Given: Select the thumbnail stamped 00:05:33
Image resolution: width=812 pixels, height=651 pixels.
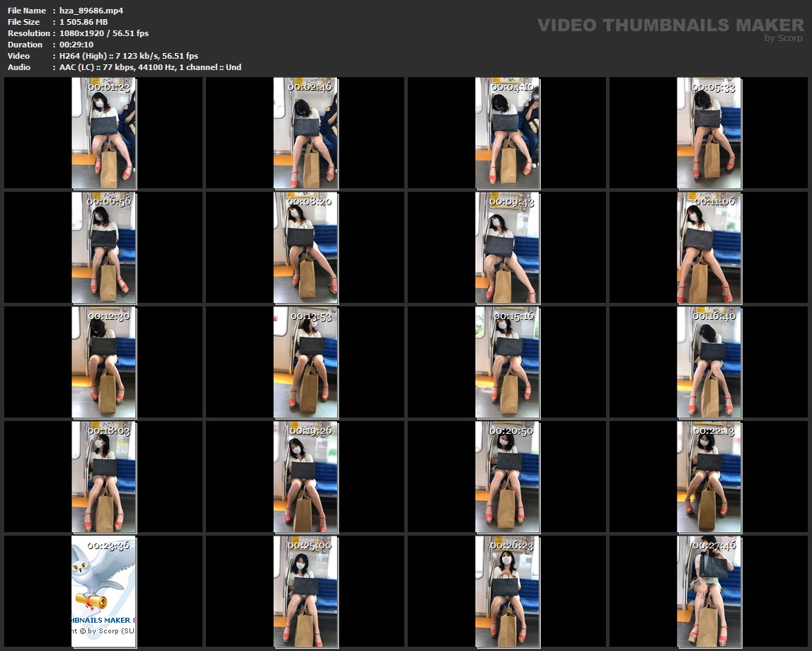Looking at the screenshot, I should [x=709, y=133].
